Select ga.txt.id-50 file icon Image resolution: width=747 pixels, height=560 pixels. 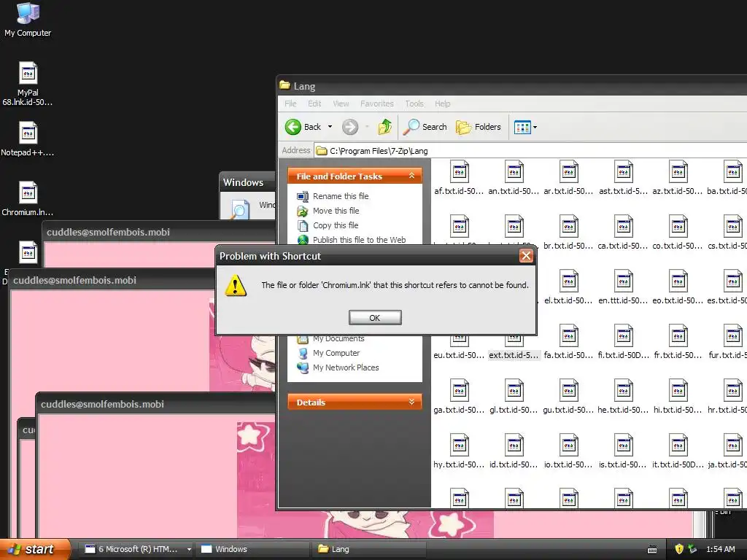pyautogui.click(x=460, y=392)
